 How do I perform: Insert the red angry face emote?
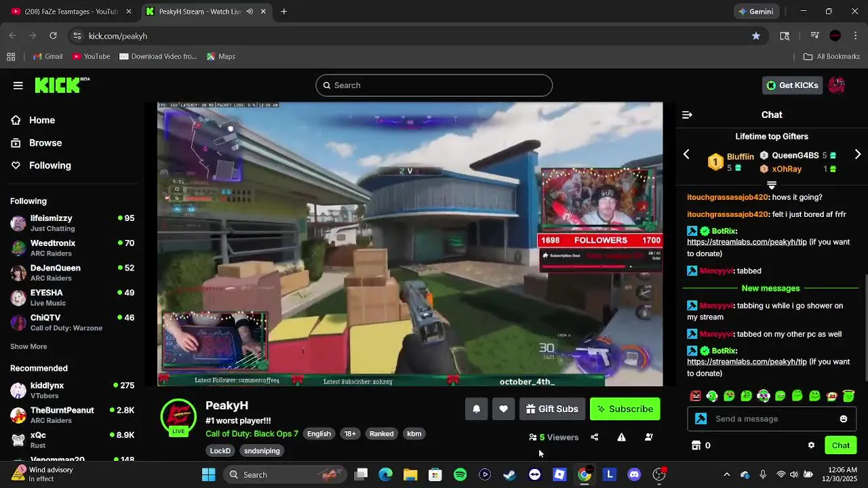point(695,396)
